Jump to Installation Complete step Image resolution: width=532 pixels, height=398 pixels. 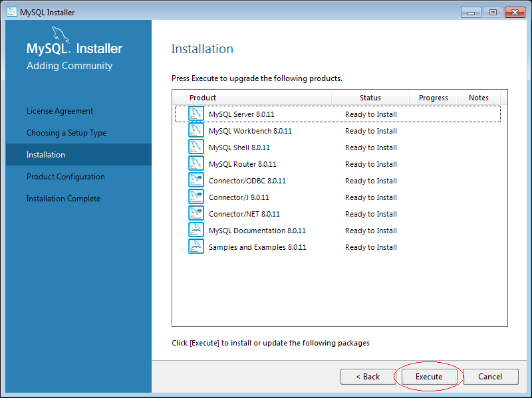coord(63,199)
